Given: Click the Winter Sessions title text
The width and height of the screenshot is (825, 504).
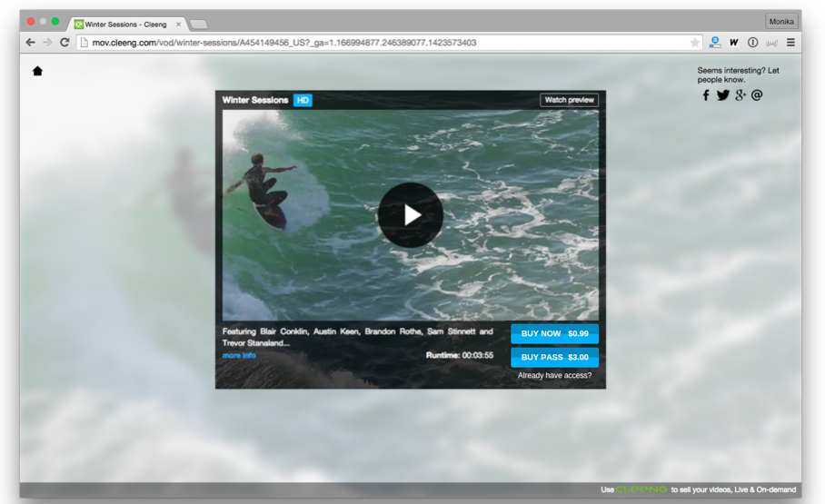Looking at the screenshot, I should [x=255, y=100].
